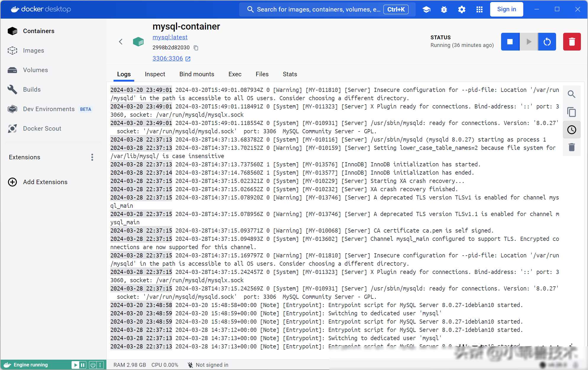Stop the mysql-container with stop button

(510, 42)
